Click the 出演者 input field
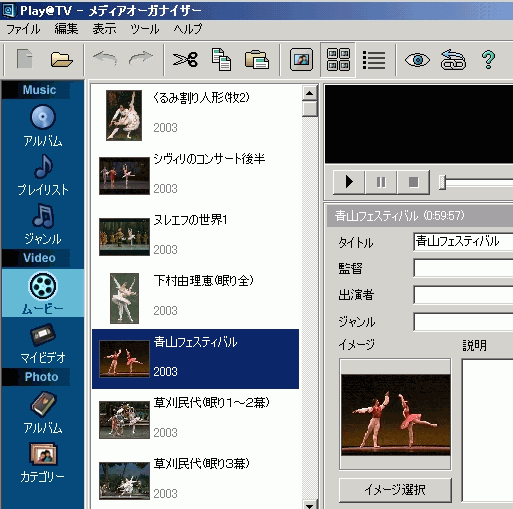This screenshot has height=509, width=513. [463, 295]
